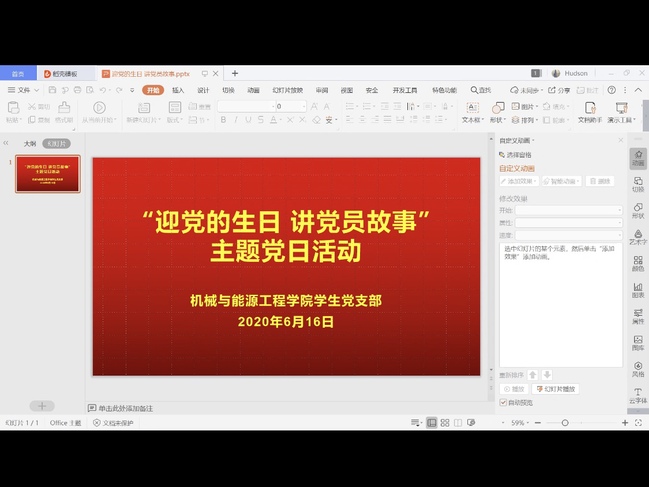Click the 形状 shapes sidebar icon

637,210
